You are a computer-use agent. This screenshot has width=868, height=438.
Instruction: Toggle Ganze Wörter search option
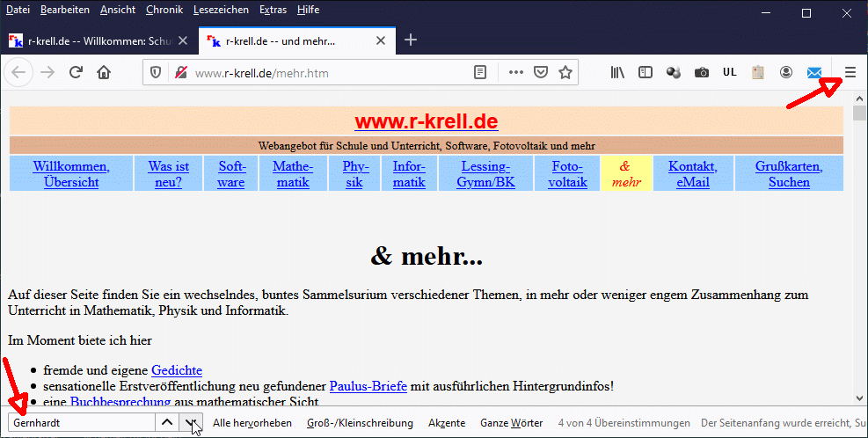click(x=511, y=423)
